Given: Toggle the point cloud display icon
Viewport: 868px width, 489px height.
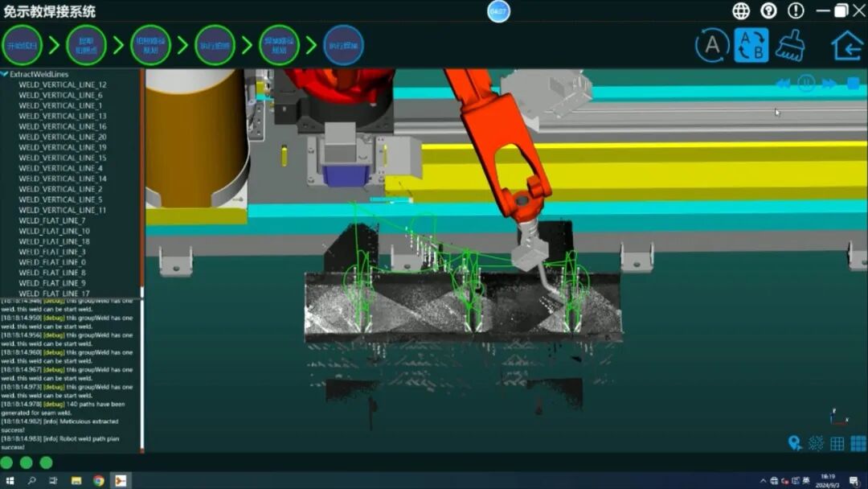Looking at the screenshot, I should pos(816,443).
